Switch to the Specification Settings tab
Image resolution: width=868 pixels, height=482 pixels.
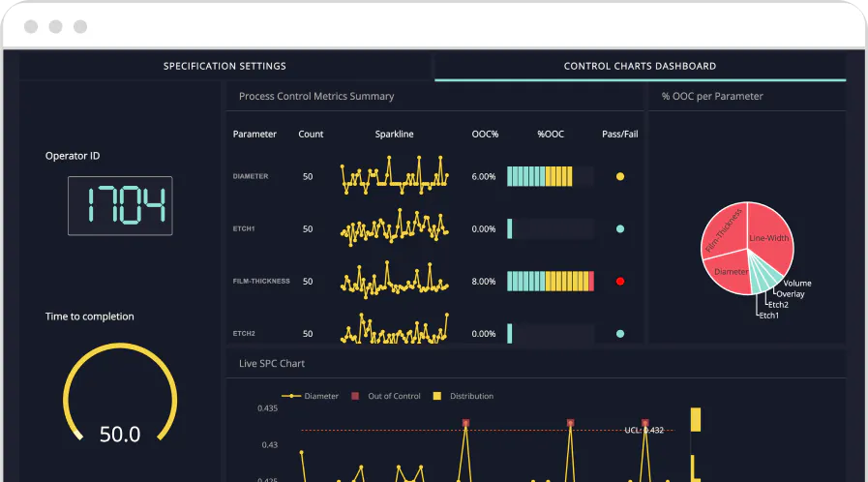pyautogui.click(x=224, y=66)
